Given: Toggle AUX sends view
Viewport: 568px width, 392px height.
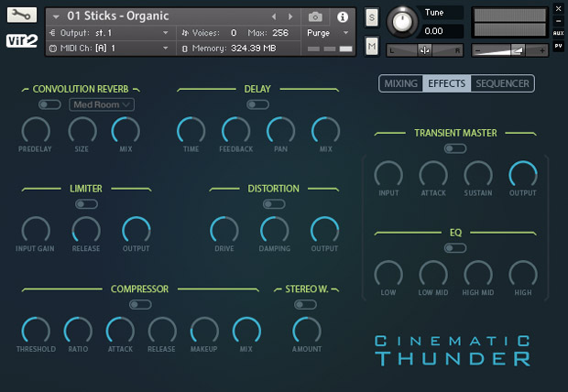Looking at the screenshot, I should pyautogui.click(x=558, y=33).
